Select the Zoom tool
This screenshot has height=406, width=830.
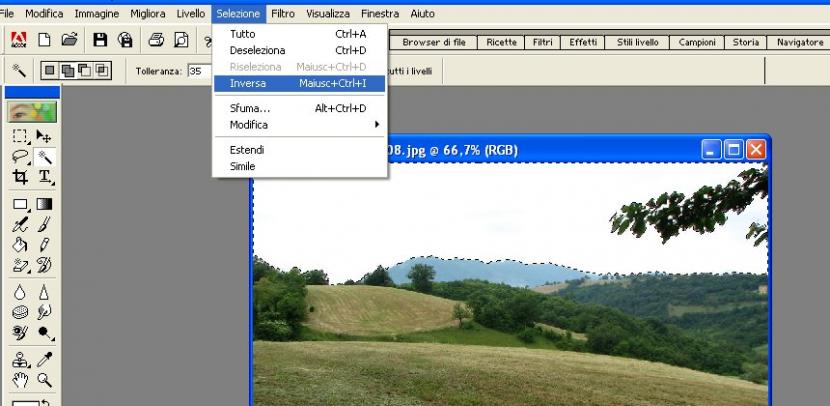pyautogui.click(x=44, y=380)
